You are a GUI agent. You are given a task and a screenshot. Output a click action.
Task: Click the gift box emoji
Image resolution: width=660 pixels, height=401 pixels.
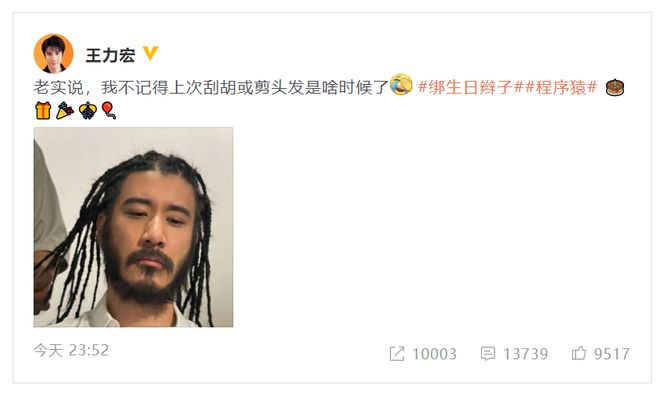43,111
